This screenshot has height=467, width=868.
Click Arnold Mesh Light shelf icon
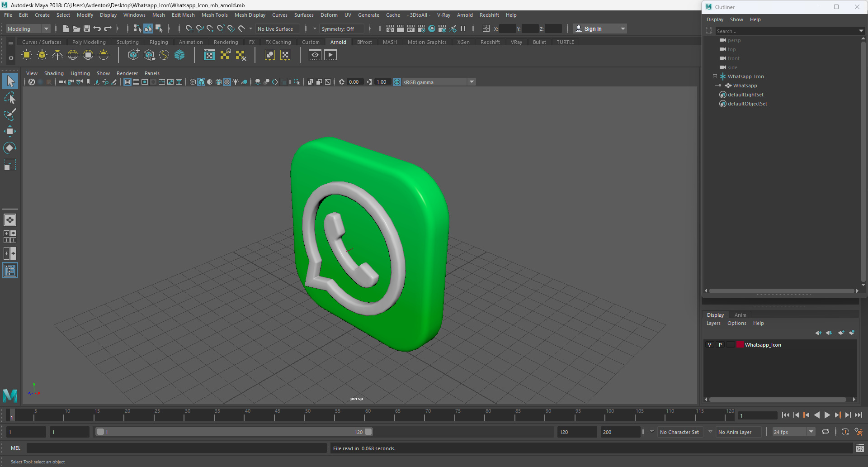[42, 55]
